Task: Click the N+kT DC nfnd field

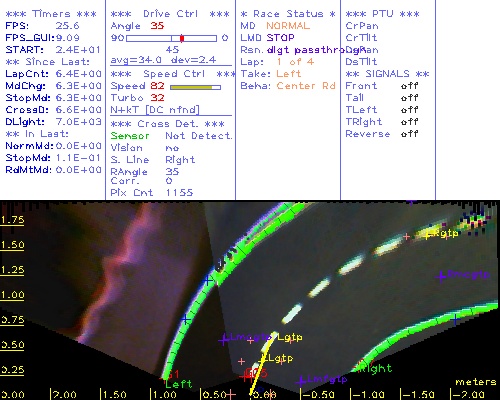Action: click(x=155, y=110)
